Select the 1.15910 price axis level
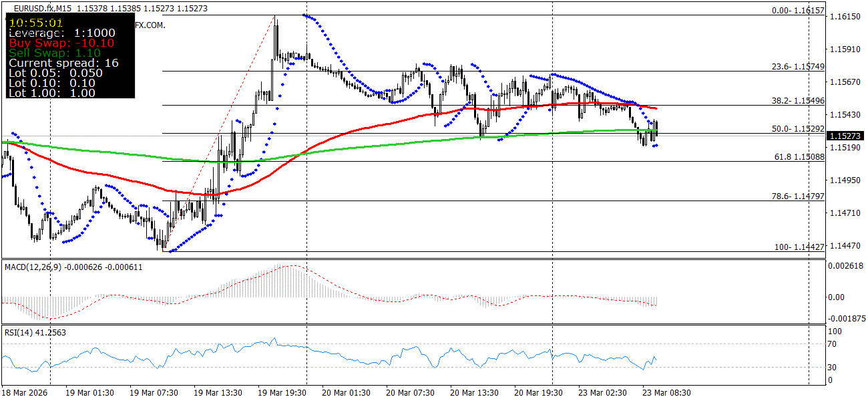The height and width of the screenshot is (401, 868). 845,49
